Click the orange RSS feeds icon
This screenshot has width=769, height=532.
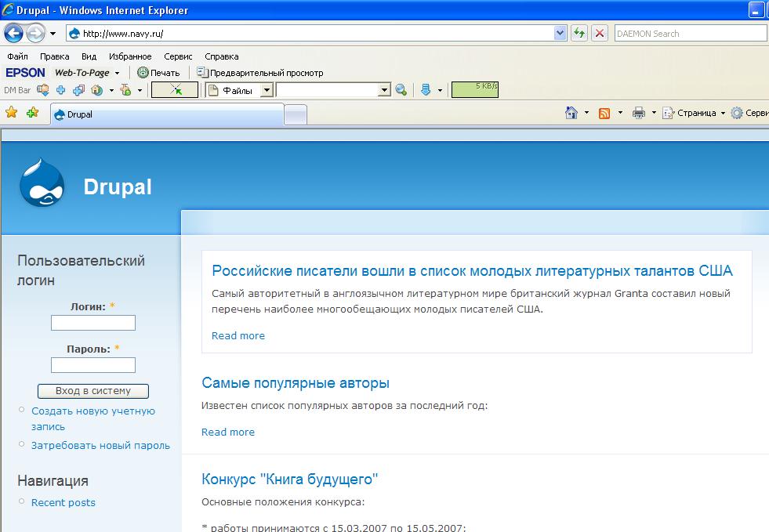[604, 114]
